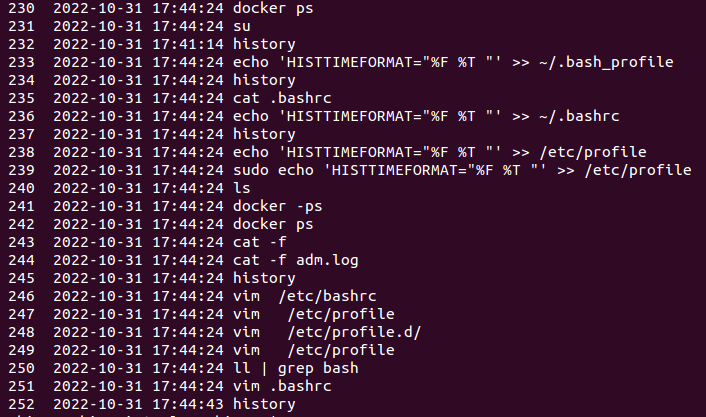Image resolution: width=706 pixels, height=417 pixels.
Task: Click '/etc/profile' path on line 238
Action: [593, 152]
